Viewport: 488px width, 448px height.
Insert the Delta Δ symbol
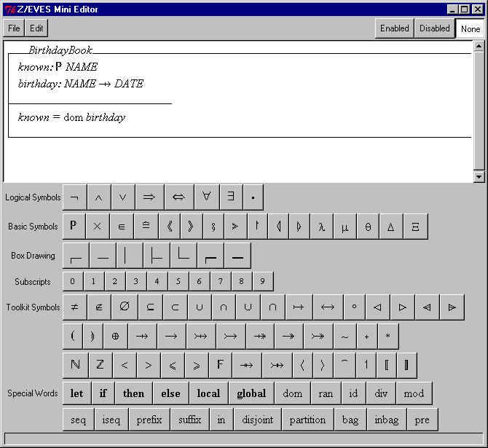tap(390, 227)
